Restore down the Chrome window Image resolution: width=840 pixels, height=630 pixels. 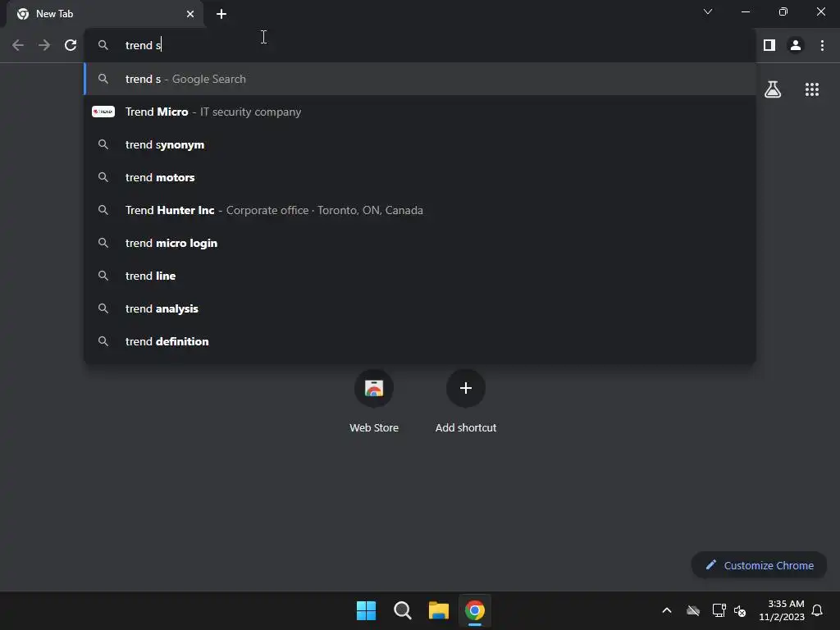[783, 11]
